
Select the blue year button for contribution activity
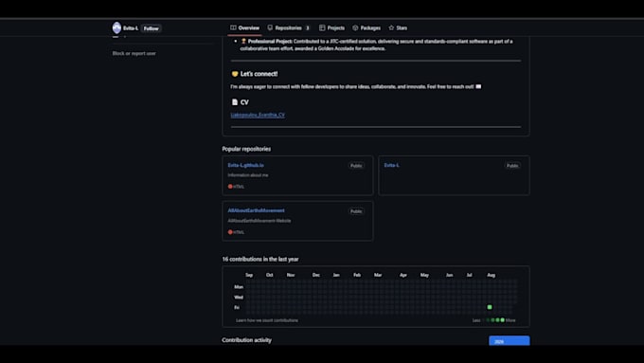[x=509, y=341]
